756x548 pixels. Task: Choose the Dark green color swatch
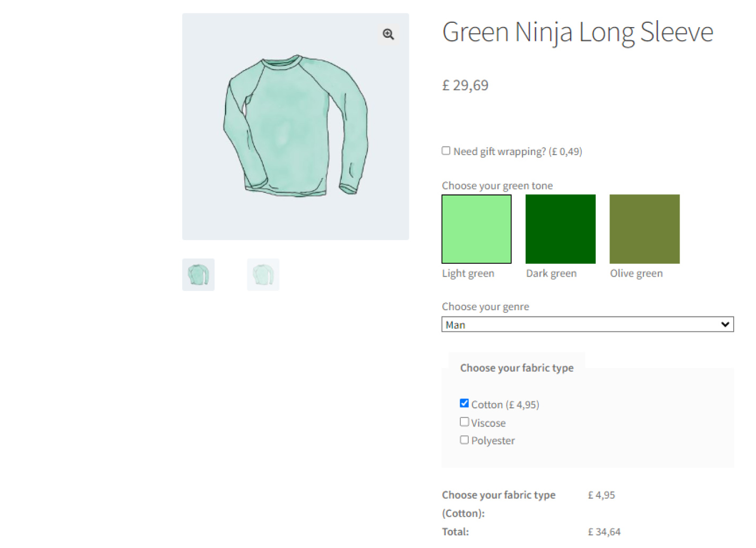[560, 229]
